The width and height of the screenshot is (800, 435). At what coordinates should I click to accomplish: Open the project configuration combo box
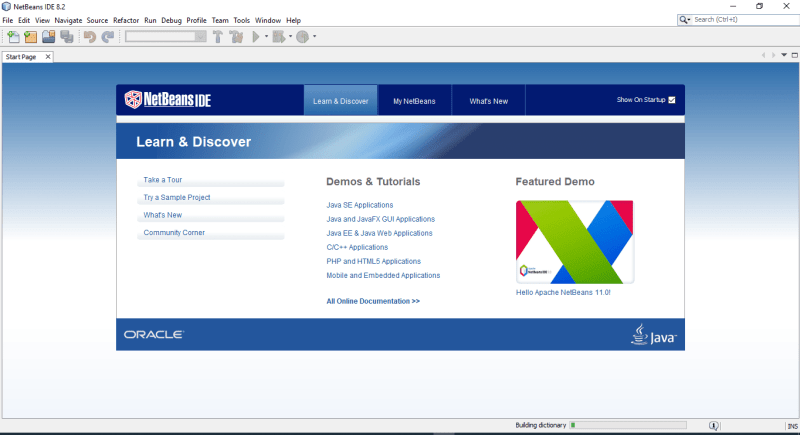coord(166,36)
